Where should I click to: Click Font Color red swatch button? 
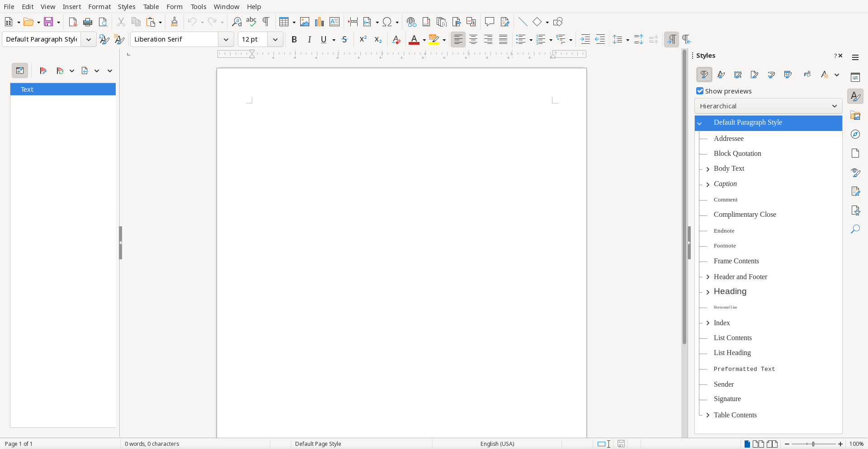[x=414, y=39]
